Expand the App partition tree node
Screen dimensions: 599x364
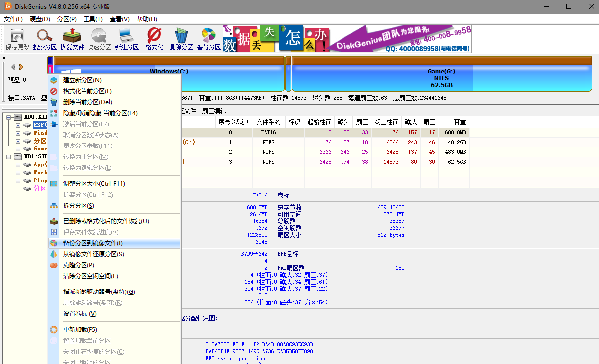click(18, 165)
